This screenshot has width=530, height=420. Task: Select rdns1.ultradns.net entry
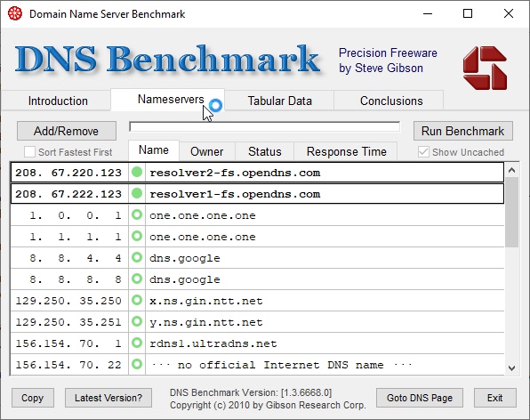click(257, 343)
